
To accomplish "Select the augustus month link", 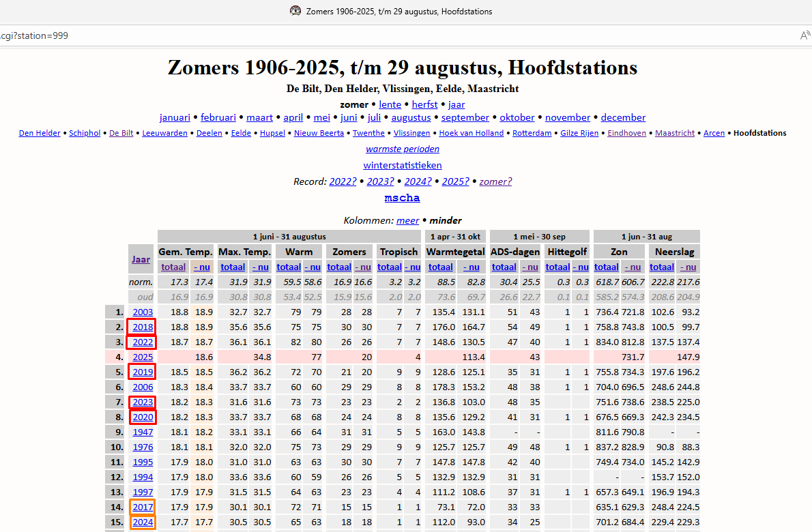I will coord(411,117).
